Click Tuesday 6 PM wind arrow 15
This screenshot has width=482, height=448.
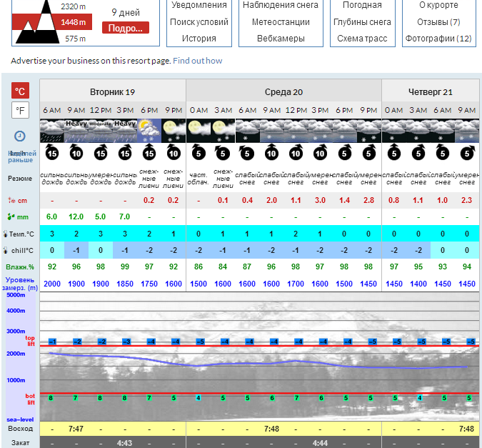149,151
